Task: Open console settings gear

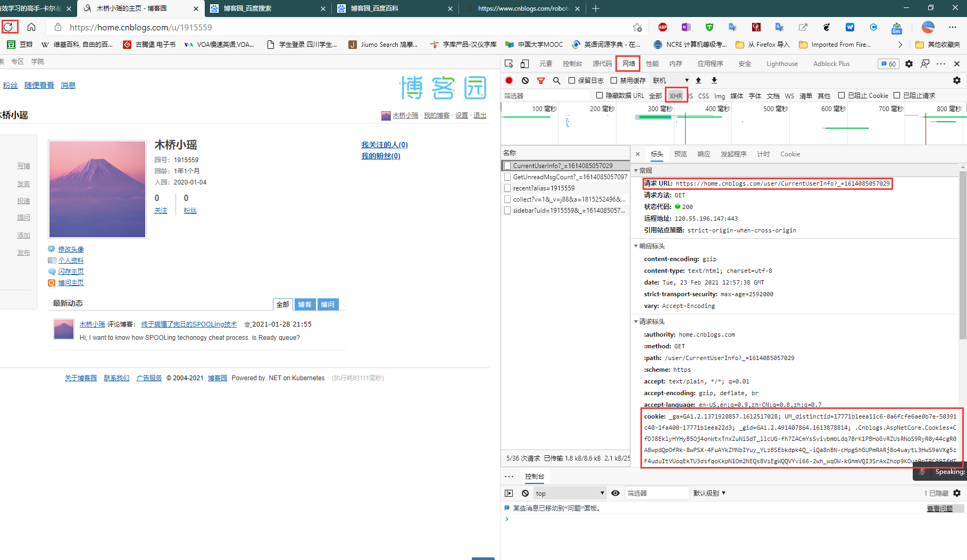Action: 957,493
